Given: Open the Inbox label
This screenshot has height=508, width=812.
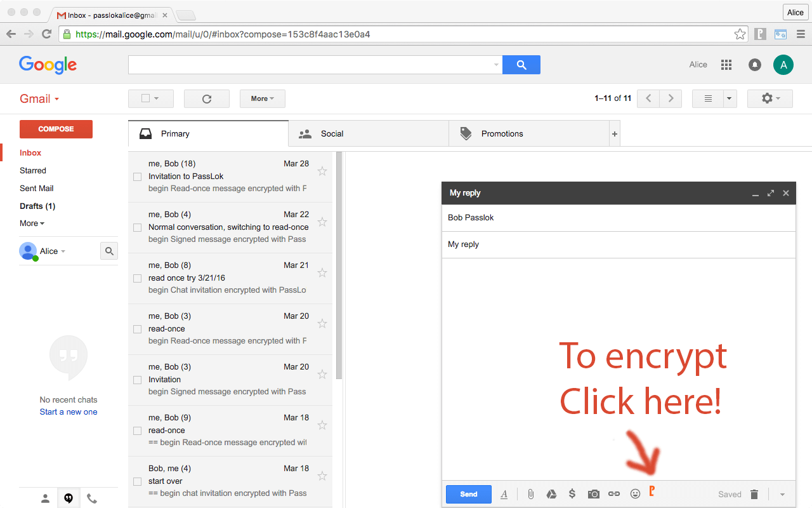Looking at the screenshot, I should coord(30,153).
